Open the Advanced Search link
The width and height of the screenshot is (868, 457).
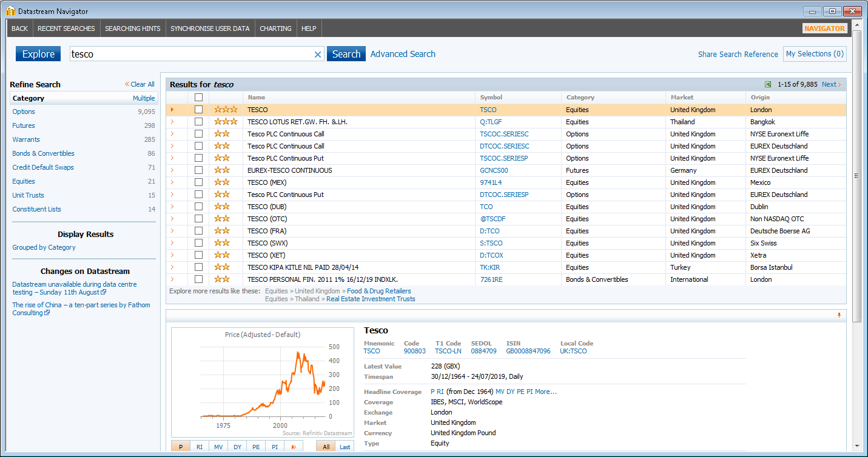(403, 54)
